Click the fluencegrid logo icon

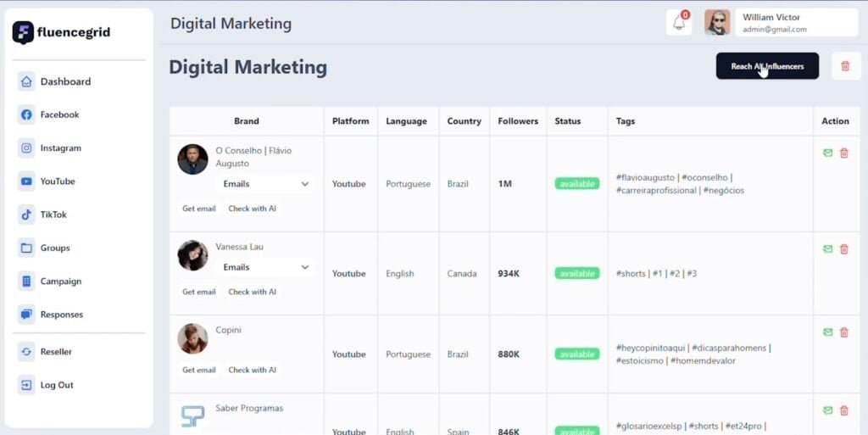[23, 33]
